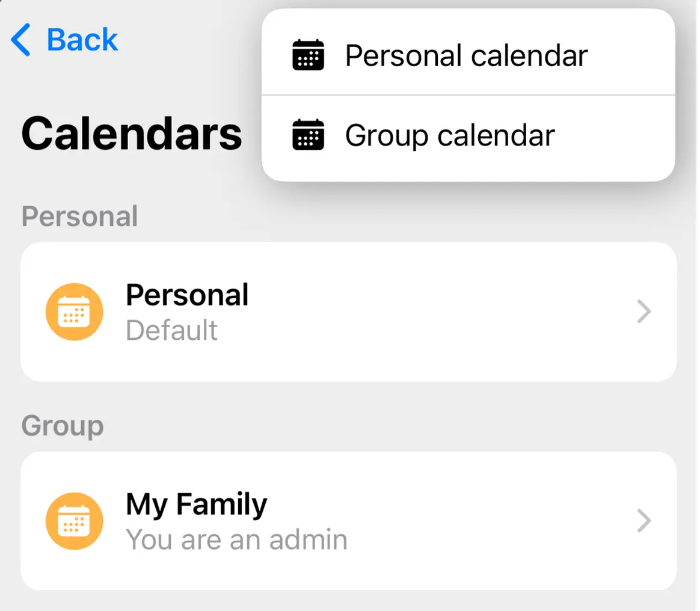Image resolution: width=700 pixels, height=611 pixels.
Task: Tap the 'You are an admin' subtitle
Action: (x=236, y=539)
